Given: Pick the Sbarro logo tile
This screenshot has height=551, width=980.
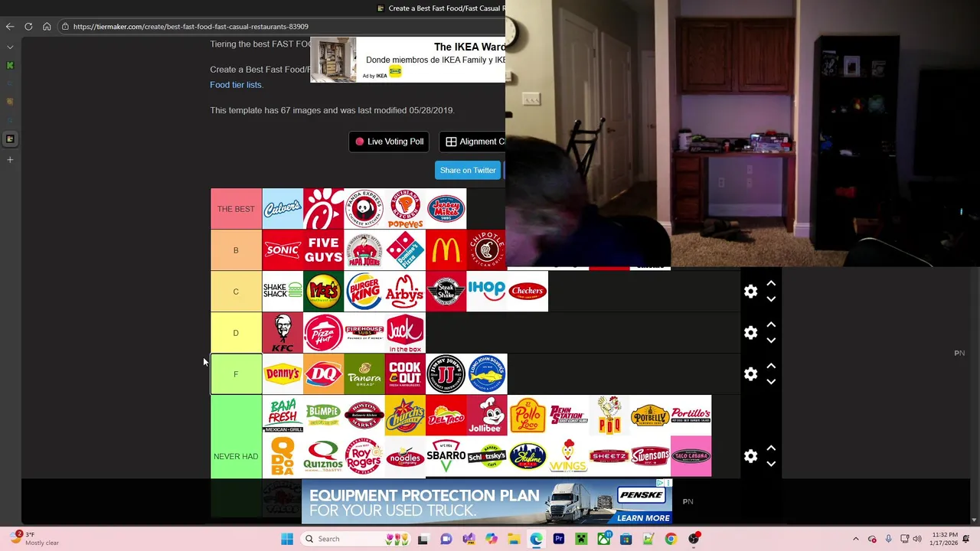Looking at the screenshot, I should 446,457.
